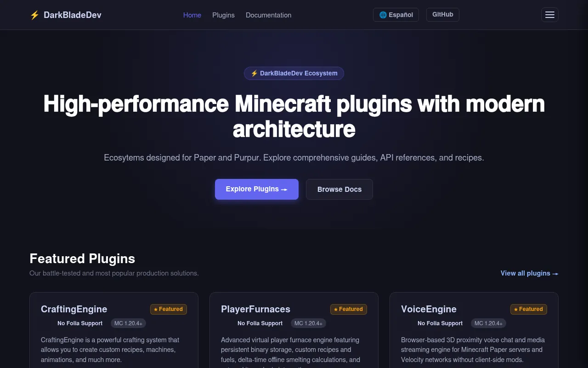Open the VoiceEngine plugin title
This screenshot has height=368, width=588.
pyautogui.click(x=429, y=309)
